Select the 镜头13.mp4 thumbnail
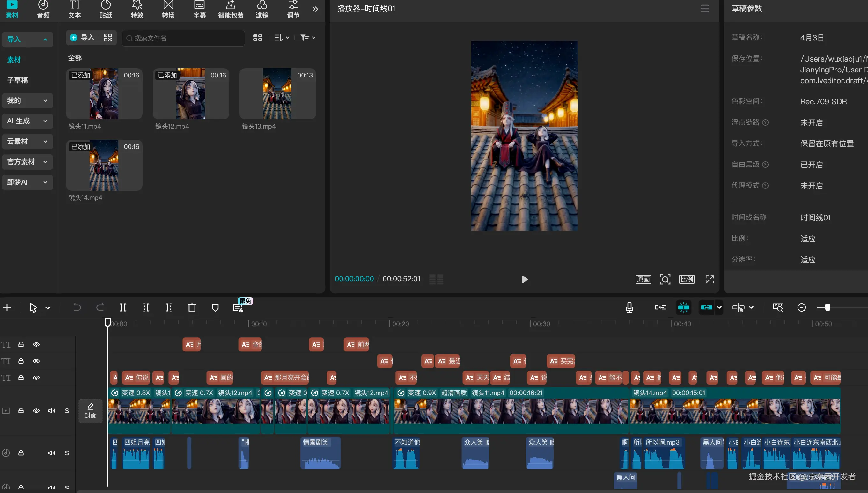Image resolution: width=868 pixels, height=493 pixels. point(278,94)
